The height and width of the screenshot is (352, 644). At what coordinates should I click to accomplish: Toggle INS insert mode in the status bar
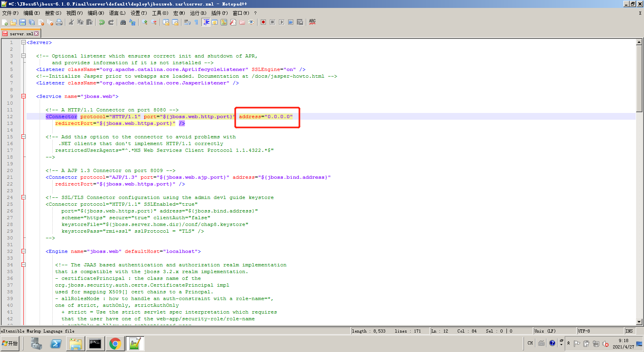(x=629, y=331)
